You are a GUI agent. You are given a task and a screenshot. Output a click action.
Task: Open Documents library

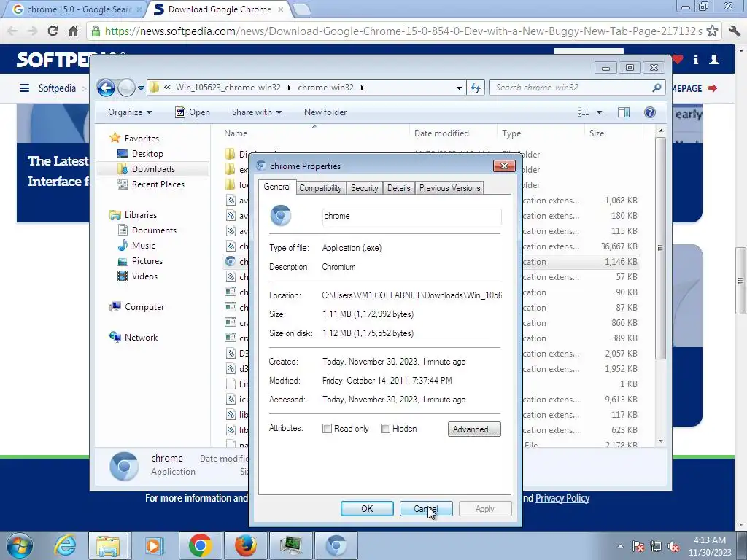point(154,230)
